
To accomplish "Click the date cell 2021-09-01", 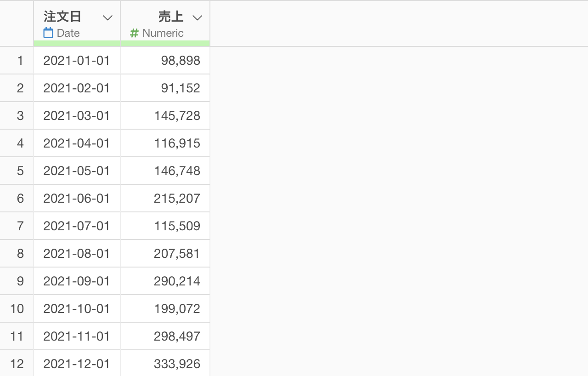I will tap(77, 281).
